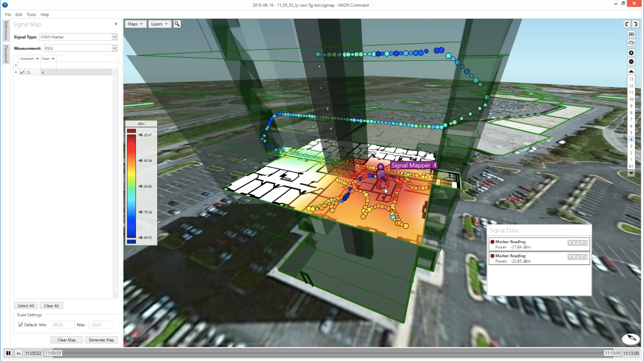The width and height of the screenshot is (644, 361).
Task: Click the Signal Mapper 4 person marker
Action: [381, 172]
